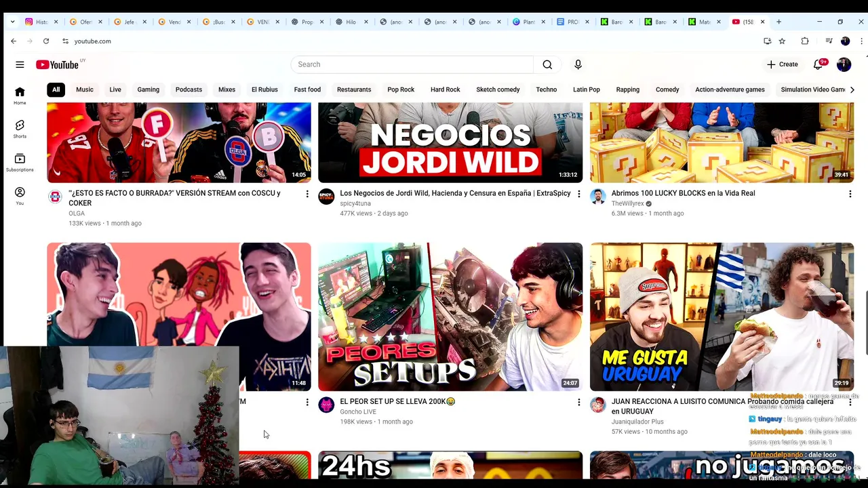
Task: Open Los Negocios de Jordi Wild title
Action: [x=455, y=193]
